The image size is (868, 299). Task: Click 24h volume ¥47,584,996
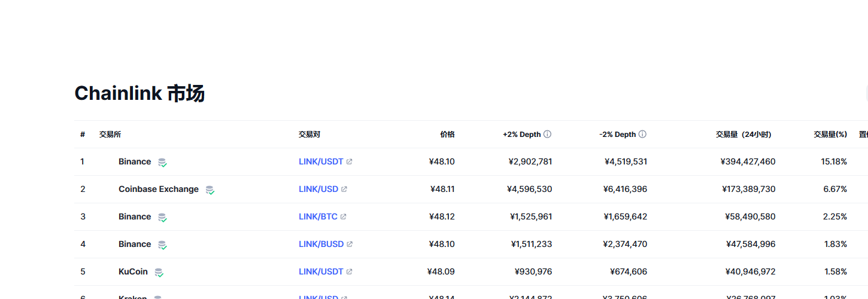tap(750, 244)
